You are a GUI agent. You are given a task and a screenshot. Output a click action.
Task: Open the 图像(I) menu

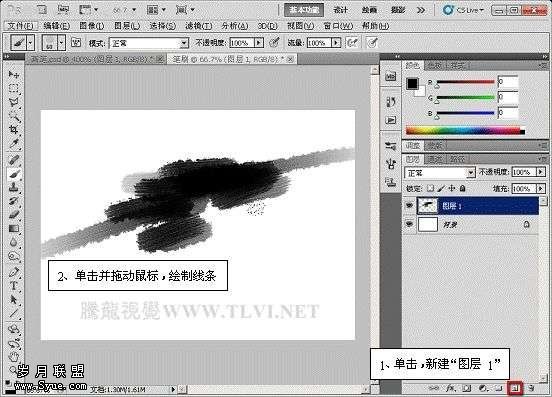[92, 26]
